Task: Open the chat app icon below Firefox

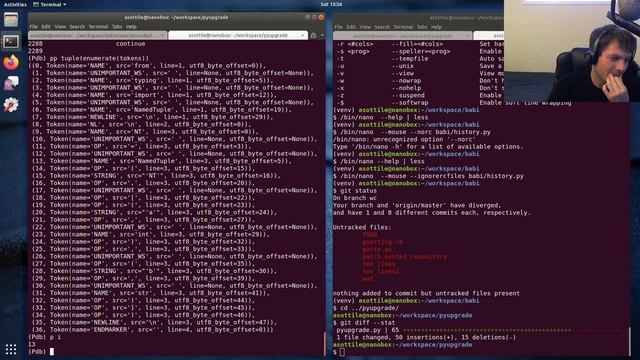Action: (11, 84)
